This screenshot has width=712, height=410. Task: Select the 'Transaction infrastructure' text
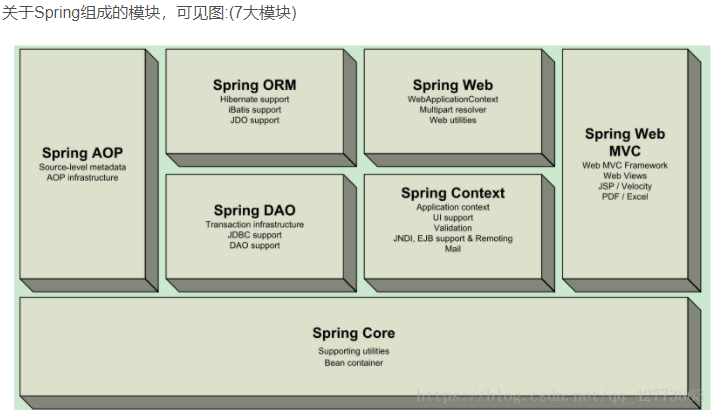click(254, 224)
